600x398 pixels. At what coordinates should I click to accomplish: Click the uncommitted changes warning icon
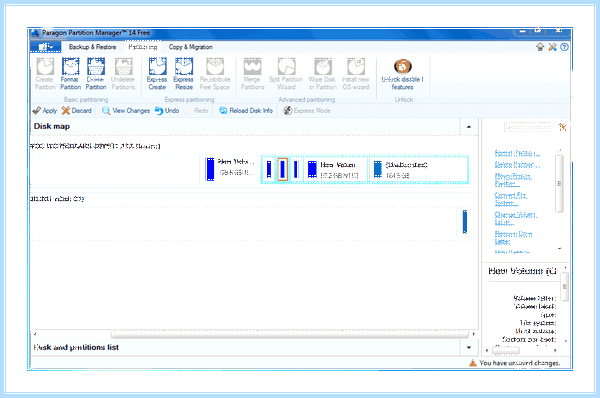(473, 363)
